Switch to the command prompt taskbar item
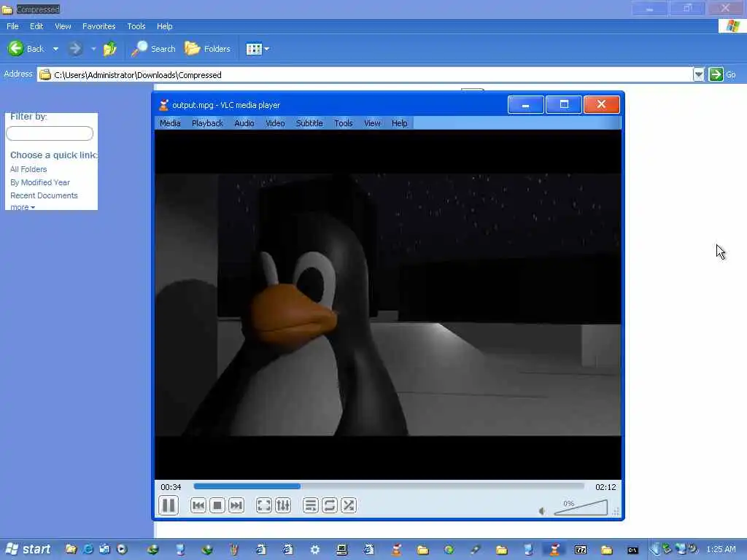Screen dimensions: 747x560 (632, 550)
